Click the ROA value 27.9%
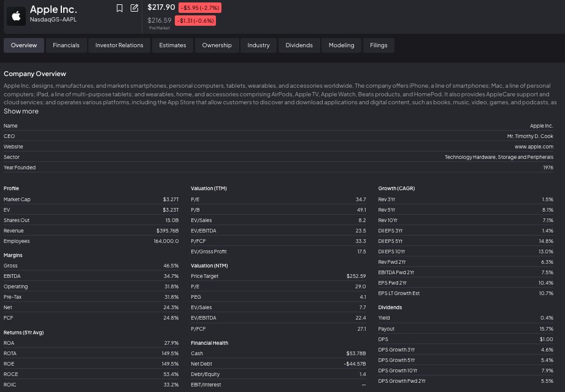Screen dimensions: 565x392 pyautogui.click(x=171, y=343)
